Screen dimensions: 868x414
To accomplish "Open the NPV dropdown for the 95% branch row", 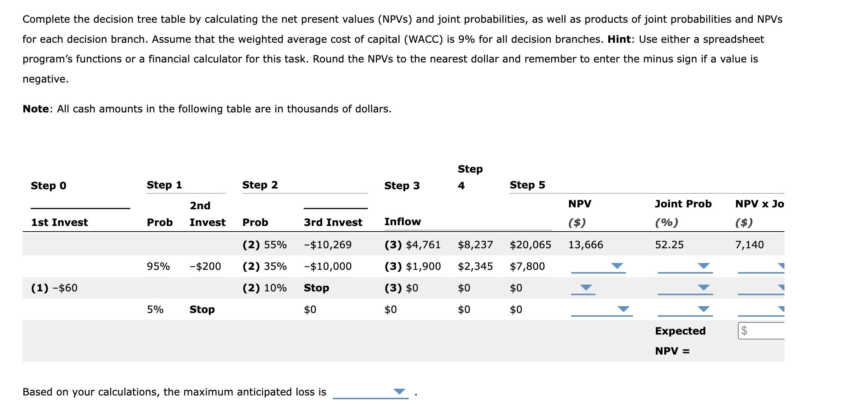I will tap(617, 266).
